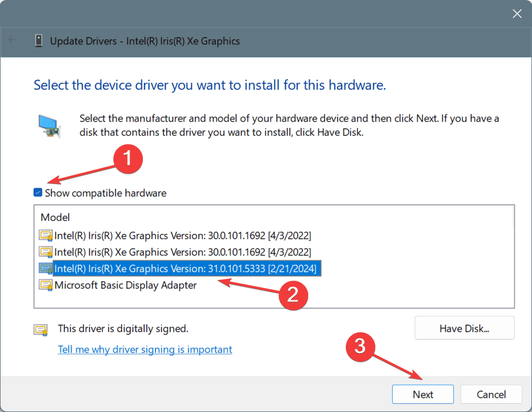Go back using the back arrow
Viewport: 532px width, 412px height.
(12, 40)
